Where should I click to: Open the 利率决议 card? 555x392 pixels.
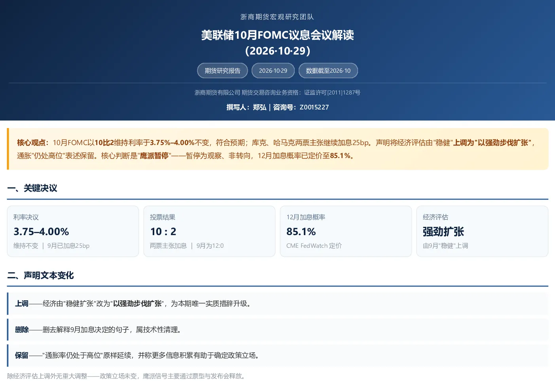(x=73, y=231)
